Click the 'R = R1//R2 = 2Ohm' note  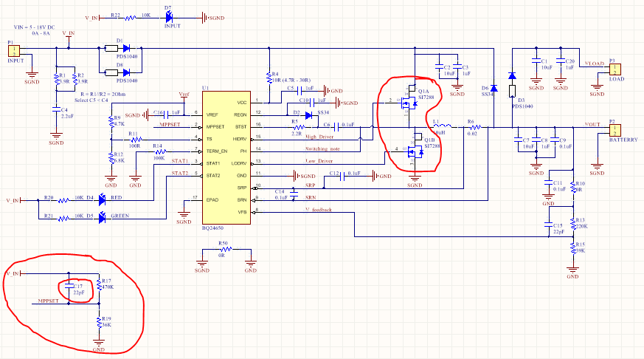click(x=103, y=94)
